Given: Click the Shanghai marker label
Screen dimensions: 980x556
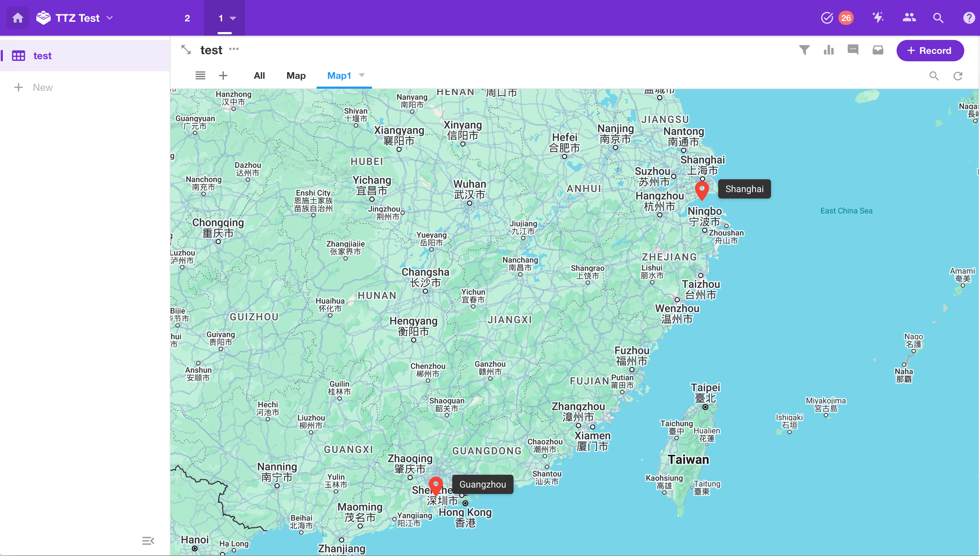Looking at the screenshot, I should [x=744, y=189].
